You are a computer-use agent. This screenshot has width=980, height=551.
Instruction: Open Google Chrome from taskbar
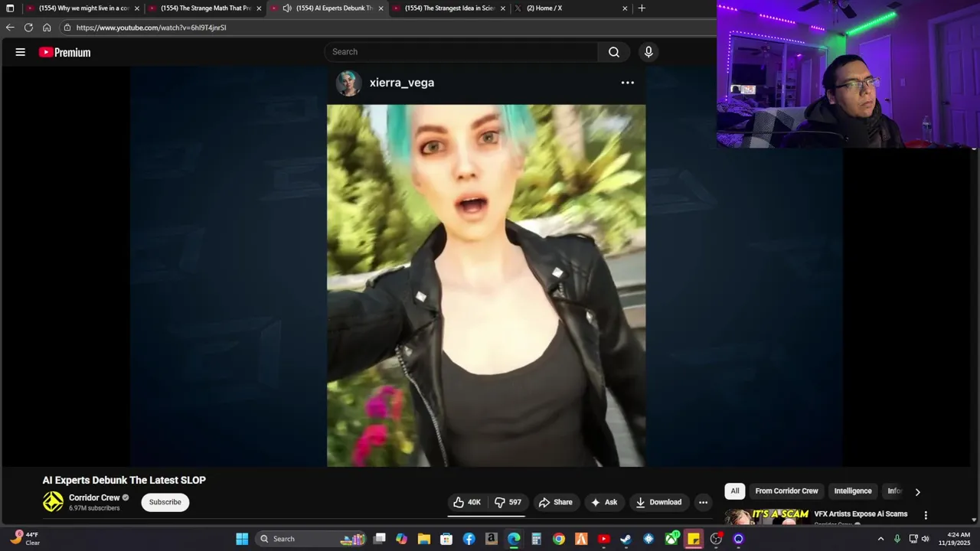[559, 539]
